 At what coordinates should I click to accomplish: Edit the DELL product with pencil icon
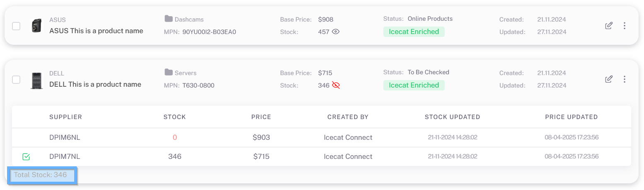tap(609, 79)
